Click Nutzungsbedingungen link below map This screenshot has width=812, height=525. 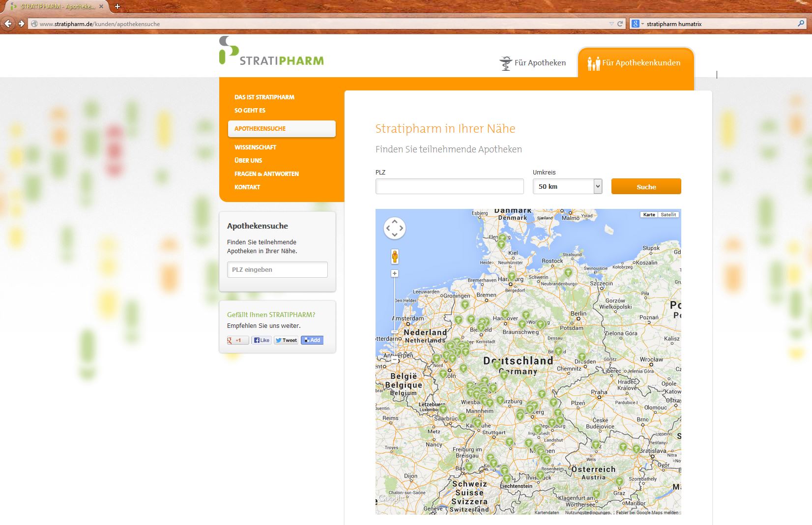(587, 512)
